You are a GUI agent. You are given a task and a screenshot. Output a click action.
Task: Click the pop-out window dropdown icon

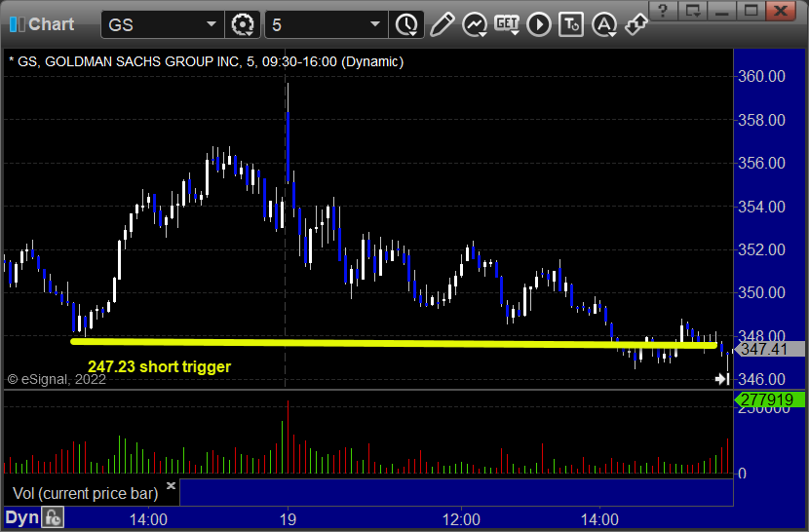(693, 11)
